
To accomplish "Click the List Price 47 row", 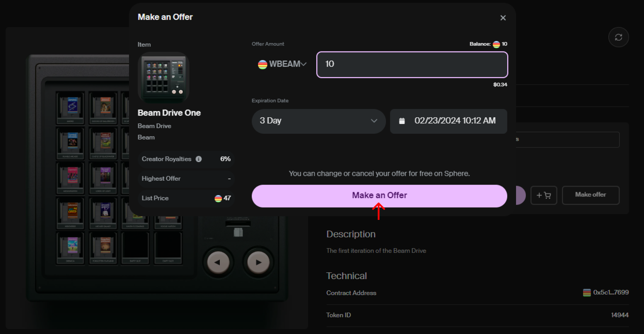I will 186,198.
